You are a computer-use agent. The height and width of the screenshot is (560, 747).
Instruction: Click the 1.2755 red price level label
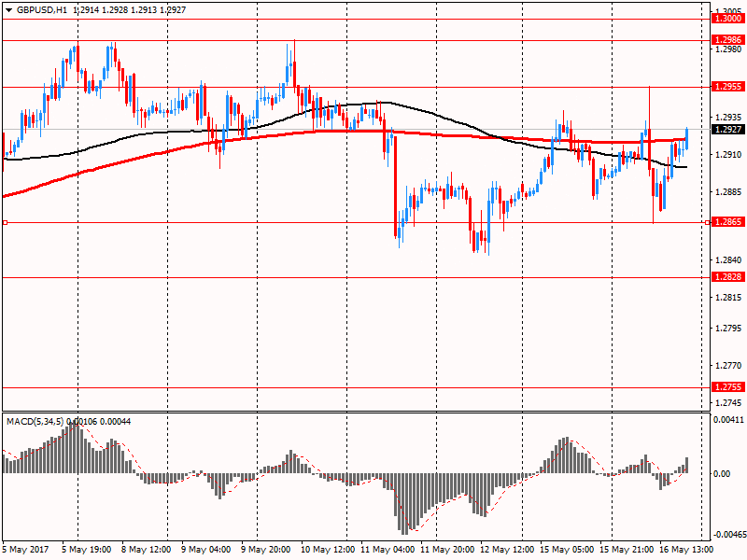727,387
